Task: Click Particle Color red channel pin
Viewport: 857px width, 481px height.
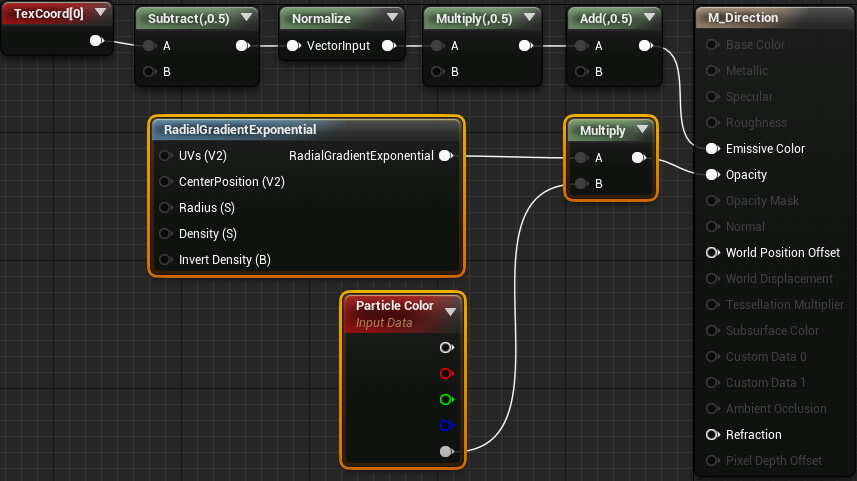Action: 447,373
